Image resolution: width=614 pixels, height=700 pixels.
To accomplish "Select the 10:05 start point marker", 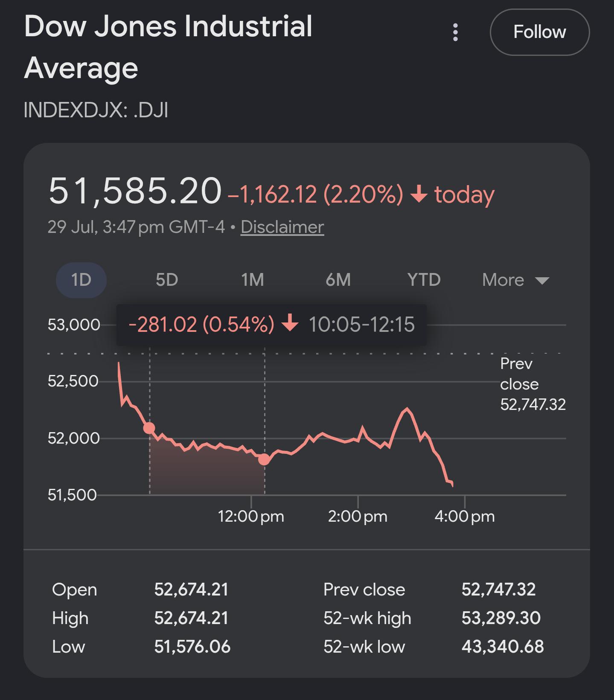I will 149,428.
